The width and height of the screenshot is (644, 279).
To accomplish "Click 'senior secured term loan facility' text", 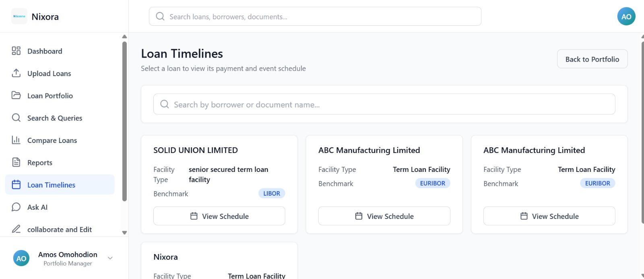I will coord(229,174).
